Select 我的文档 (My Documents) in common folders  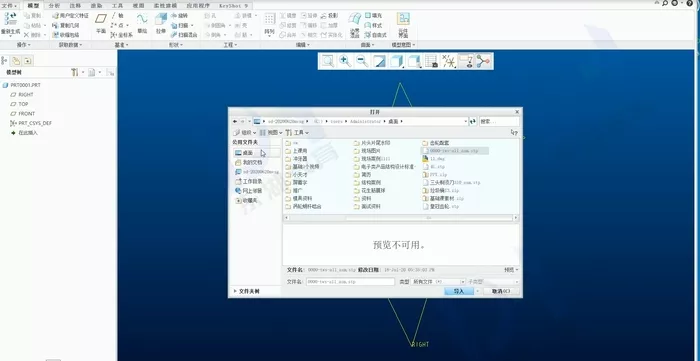point(249,162)
